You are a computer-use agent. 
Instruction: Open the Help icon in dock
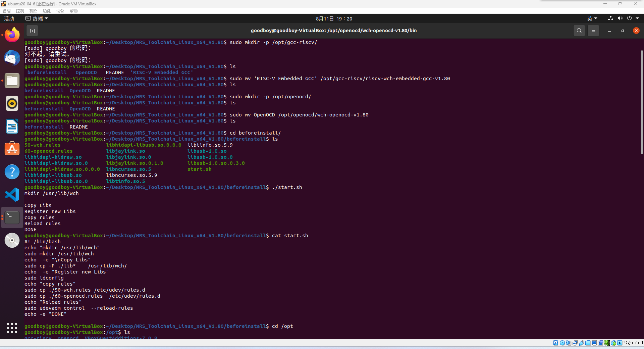click(x=12, y=172)
